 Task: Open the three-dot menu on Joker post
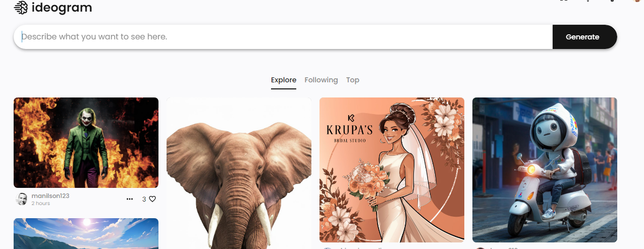point(130,199)
